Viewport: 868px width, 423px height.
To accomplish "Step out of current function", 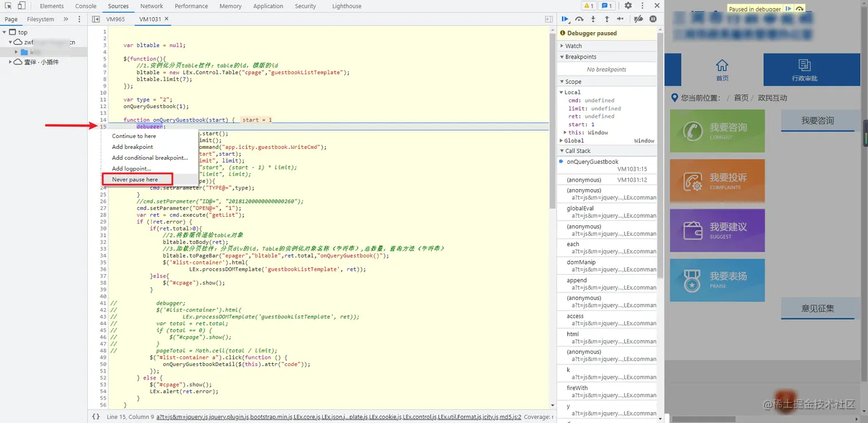I will (607, 19).
